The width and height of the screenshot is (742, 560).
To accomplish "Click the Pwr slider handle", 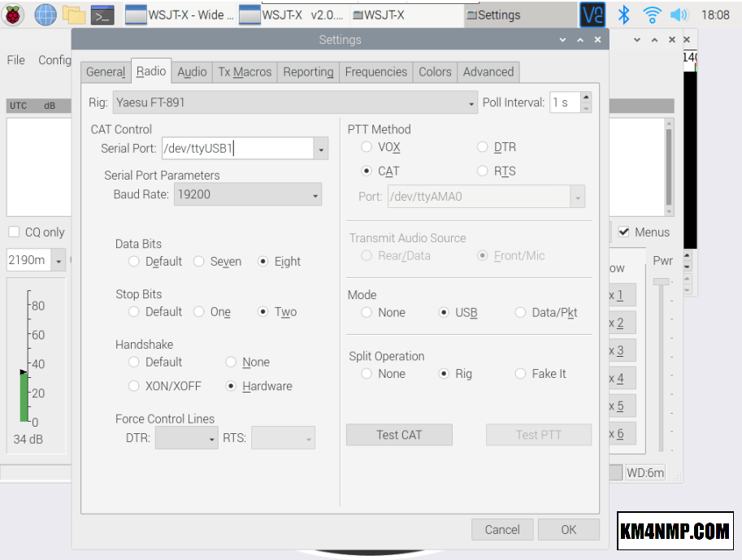I will tap(662, 281).
